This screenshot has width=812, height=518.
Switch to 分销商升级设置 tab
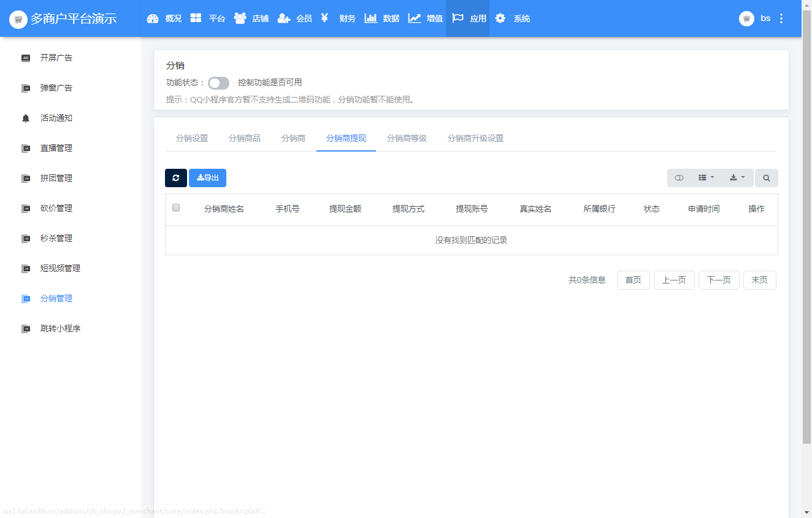(476, 138)
